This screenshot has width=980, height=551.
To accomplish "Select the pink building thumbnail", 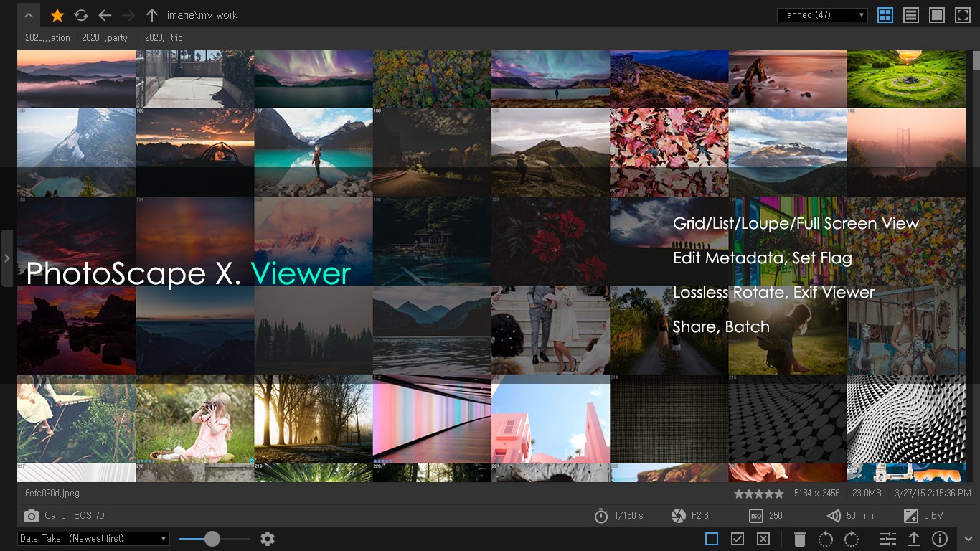I will pos(550,419).
